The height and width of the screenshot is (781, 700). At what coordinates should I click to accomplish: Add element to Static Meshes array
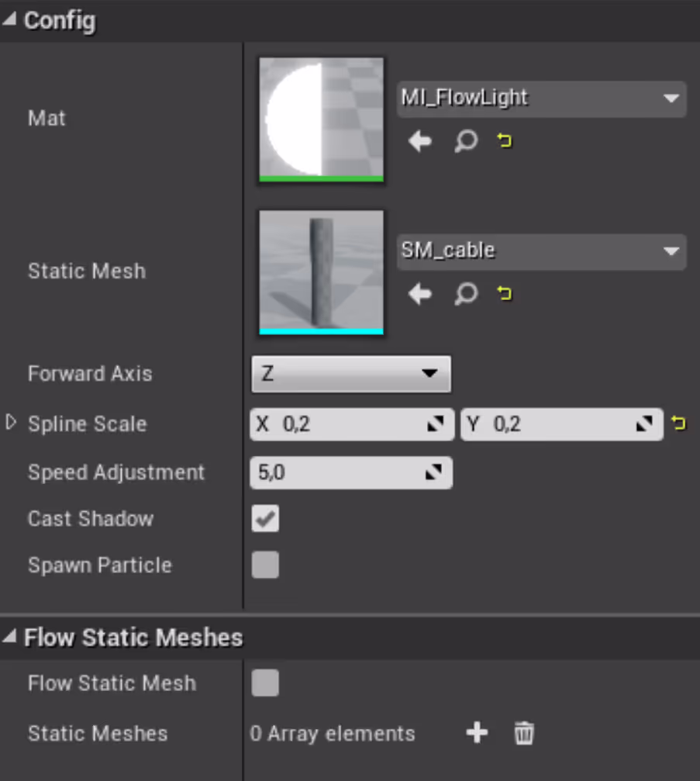(477, 733)
